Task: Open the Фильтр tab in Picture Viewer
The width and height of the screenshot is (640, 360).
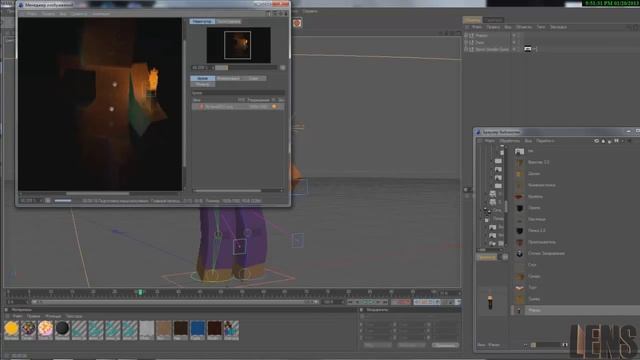Action: click(x=202, y=84)
